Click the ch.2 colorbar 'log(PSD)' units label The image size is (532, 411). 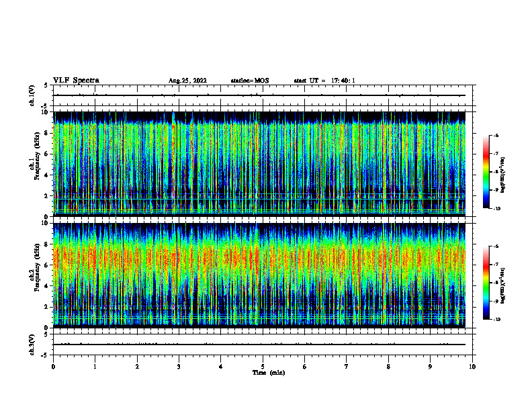503,285
